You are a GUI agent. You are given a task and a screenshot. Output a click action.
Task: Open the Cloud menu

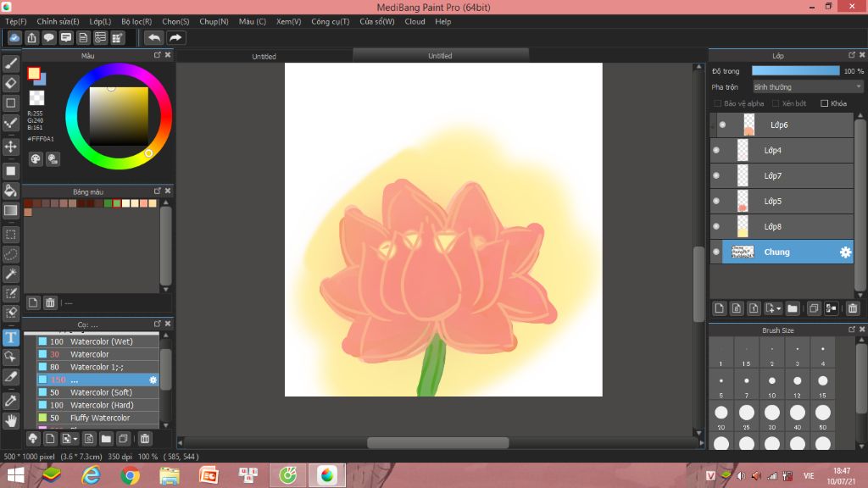415,21
